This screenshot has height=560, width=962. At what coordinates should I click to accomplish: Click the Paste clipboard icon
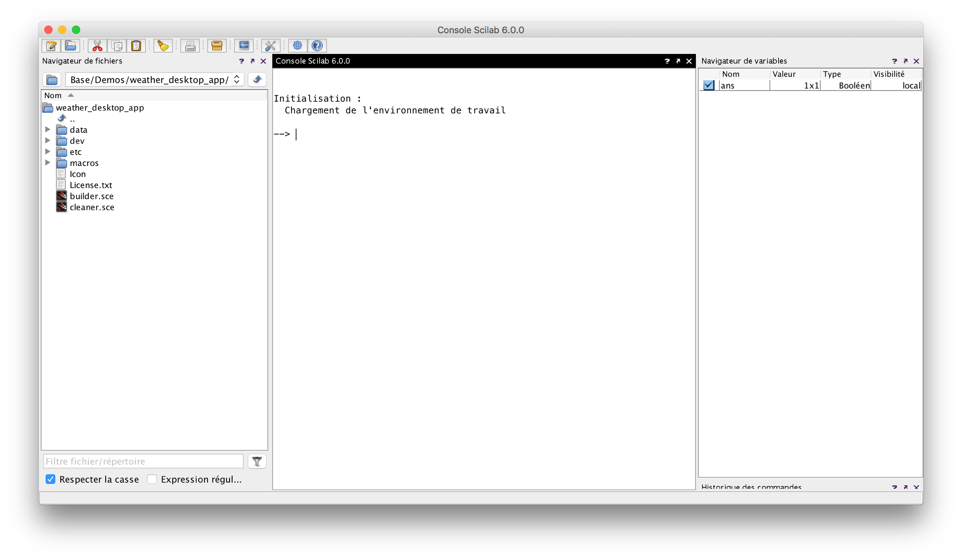(136, 46)
